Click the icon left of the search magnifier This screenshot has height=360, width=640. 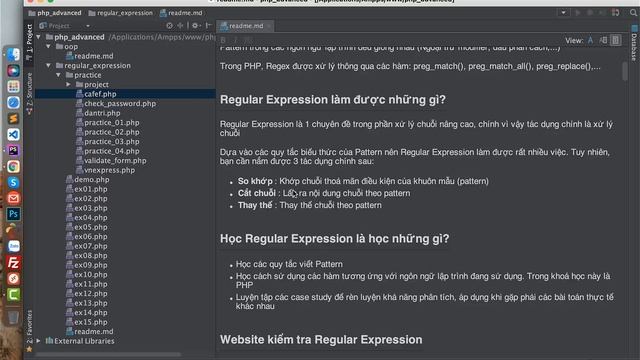coord(616,13)
